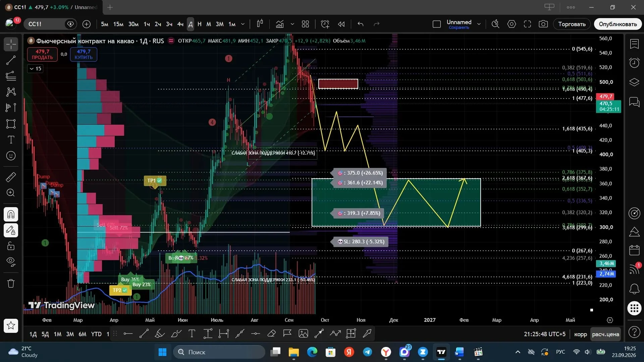Choose the 6М date range
The image size is (644, 362).
(x=82, y=334)
